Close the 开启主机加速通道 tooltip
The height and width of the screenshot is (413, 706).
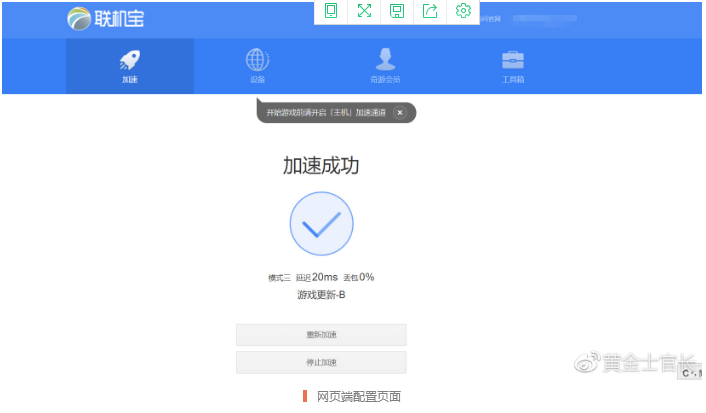400,113
